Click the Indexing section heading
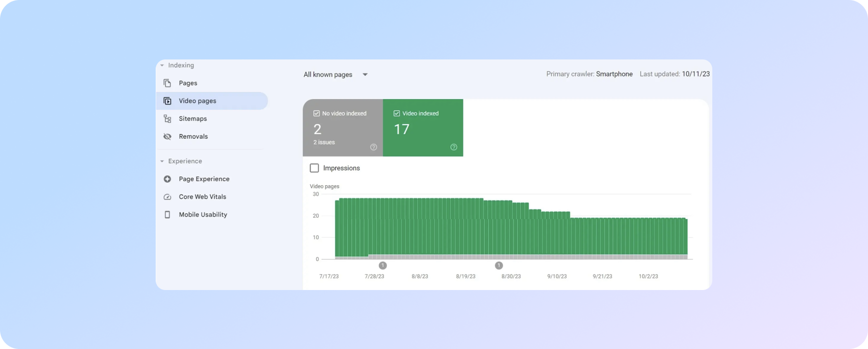Screen dimensions: 868x349 pyautogui.click(x=181, y=65)
